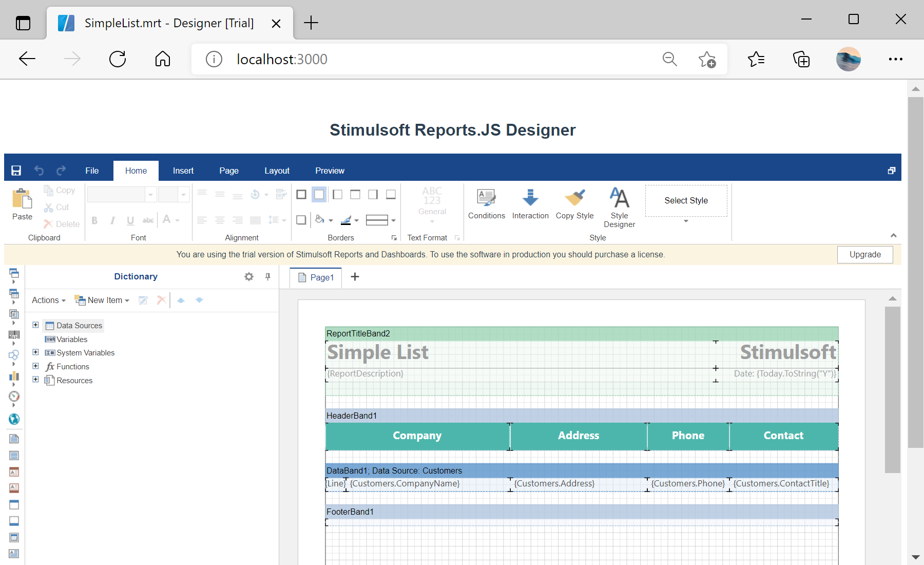Open the font color picker
Viewport: 924px width, 565px height.
pyautogui.click(x=171, y=220)
